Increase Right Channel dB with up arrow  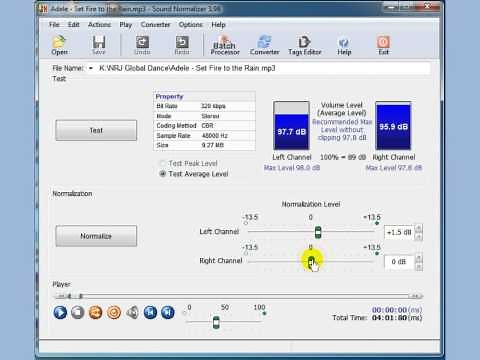[419, 258]
